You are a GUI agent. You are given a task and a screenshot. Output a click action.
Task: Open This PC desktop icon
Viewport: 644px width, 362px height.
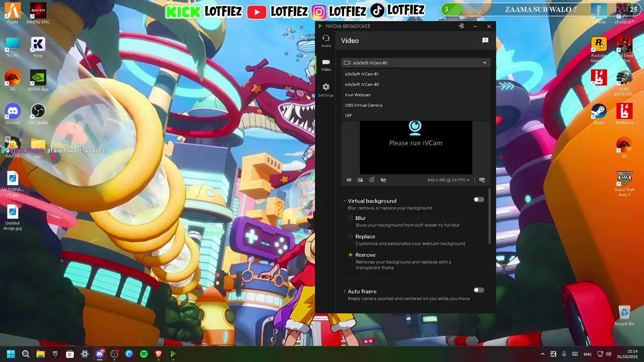(x=13, y=47)
